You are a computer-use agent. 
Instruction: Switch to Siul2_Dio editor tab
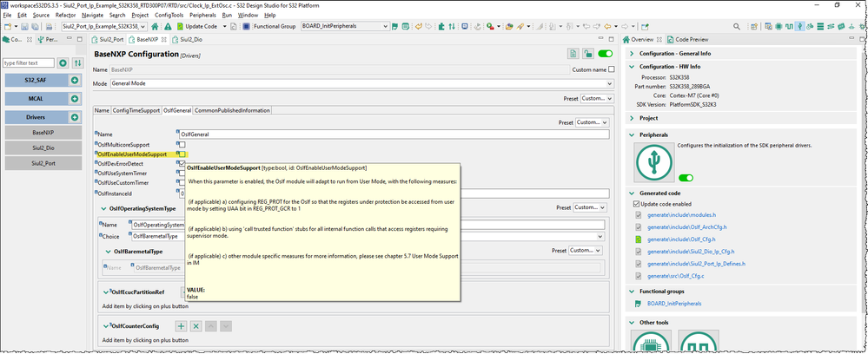tap(189, 40)
